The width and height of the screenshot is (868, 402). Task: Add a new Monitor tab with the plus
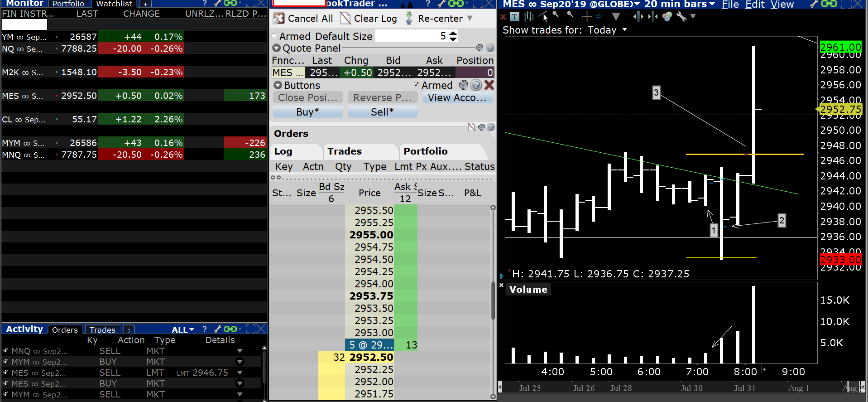(145, 4)
